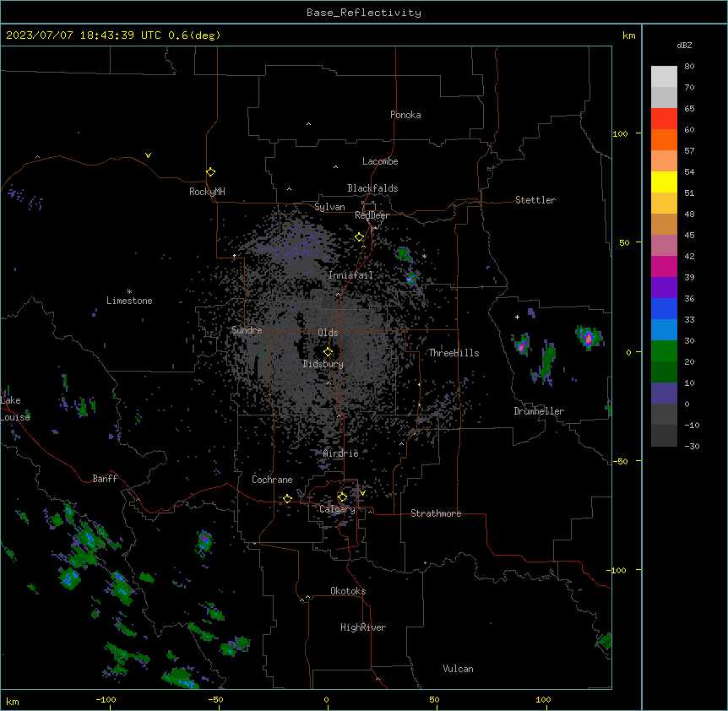Viewport: 728px width, 711px height.
Task: Click the Limestone label
Action: 129,301
